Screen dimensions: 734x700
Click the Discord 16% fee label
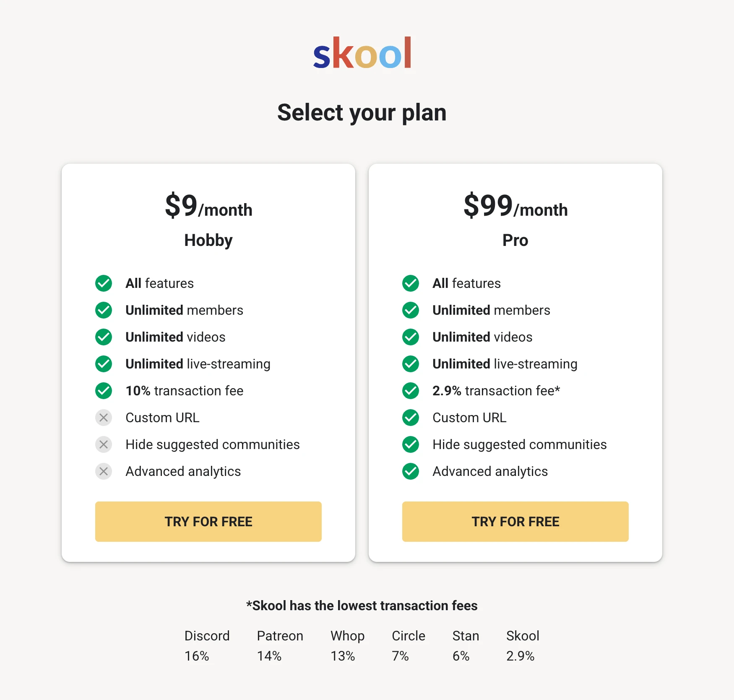point(207,646)
